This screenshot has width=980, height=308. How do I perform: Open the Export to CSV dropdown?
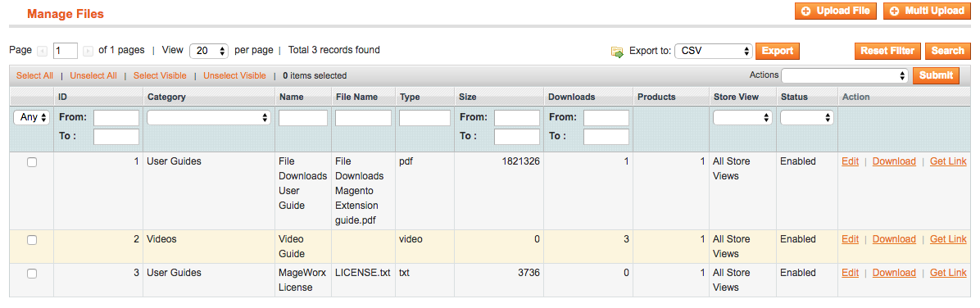click(714, 51)
